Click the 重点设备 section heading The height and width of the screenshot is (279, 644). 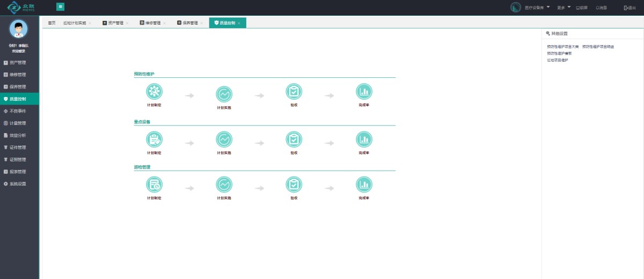click(x=142, y=122)
